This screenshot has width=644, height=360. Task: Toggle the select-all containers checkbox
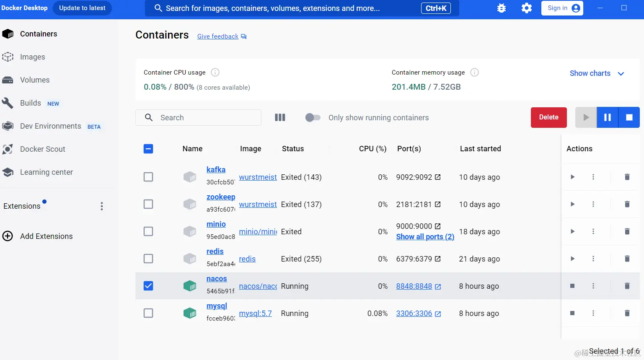pyautogui.click(x=148, y=149)
